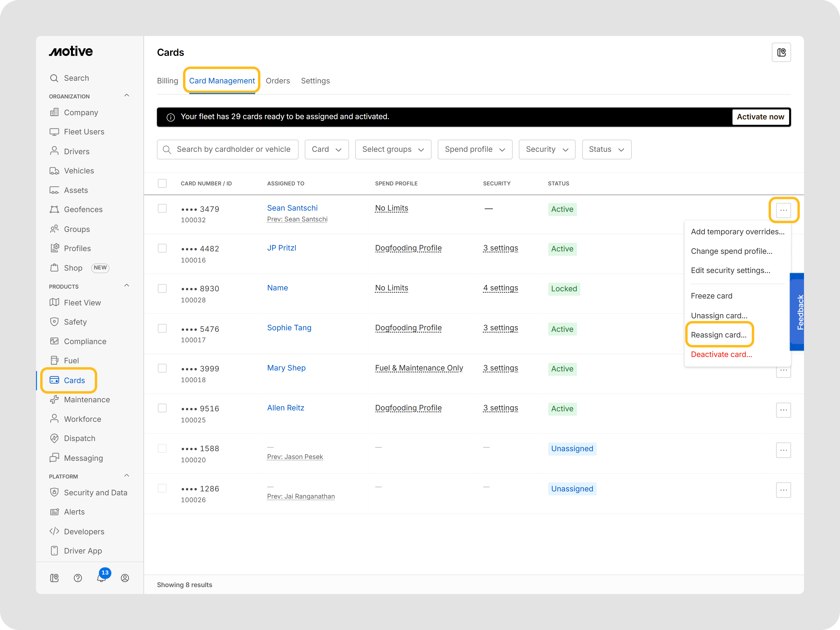
Task: Click the help question mark icon
Action: pyautogui.click(x=78, y=578)
